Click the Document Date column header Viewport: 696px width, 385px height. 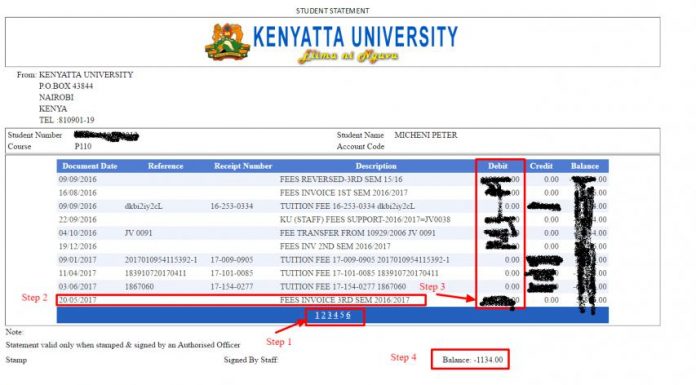90,166
